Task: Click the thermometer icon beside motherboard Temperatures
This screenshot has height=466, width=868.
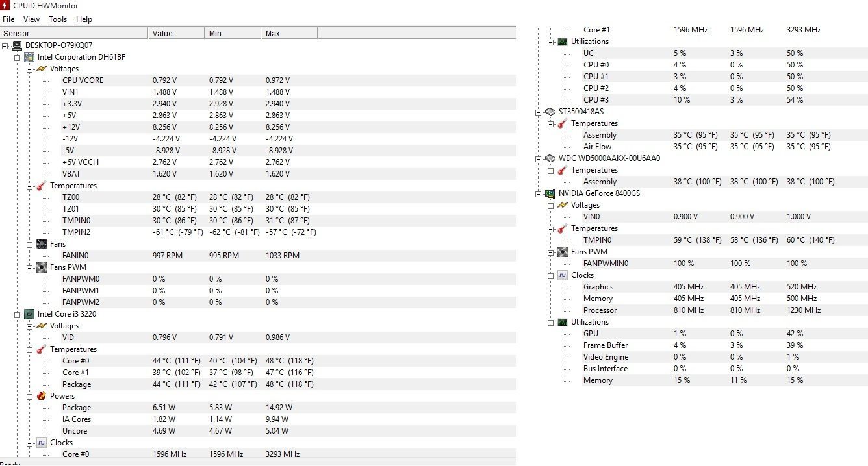Action: coord(42,186)
